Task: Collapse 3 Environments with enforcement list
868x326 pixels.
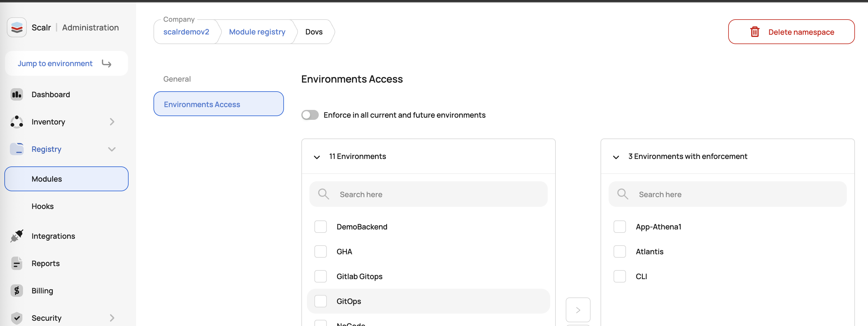Action: click(616, 157)
